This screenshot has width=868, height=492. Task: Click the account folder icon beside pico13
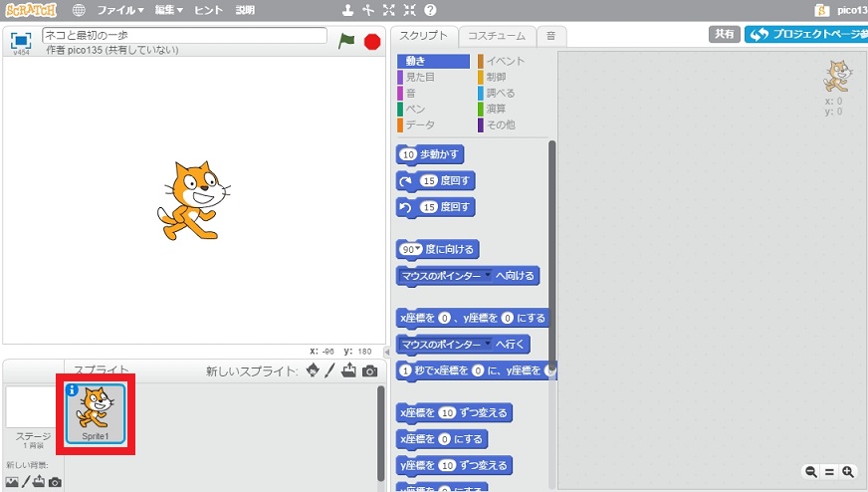point(822,10)
